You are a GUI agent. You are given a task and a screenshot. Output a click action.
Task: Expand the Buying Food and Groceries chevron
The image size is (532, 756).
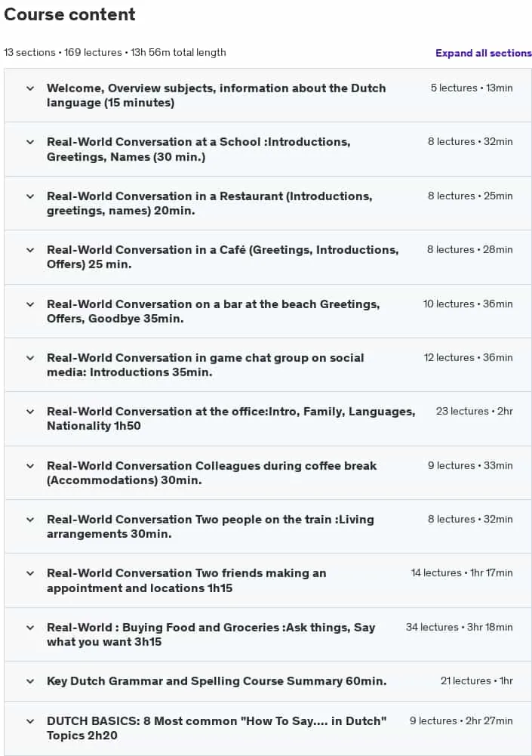[x=30, y=628]
